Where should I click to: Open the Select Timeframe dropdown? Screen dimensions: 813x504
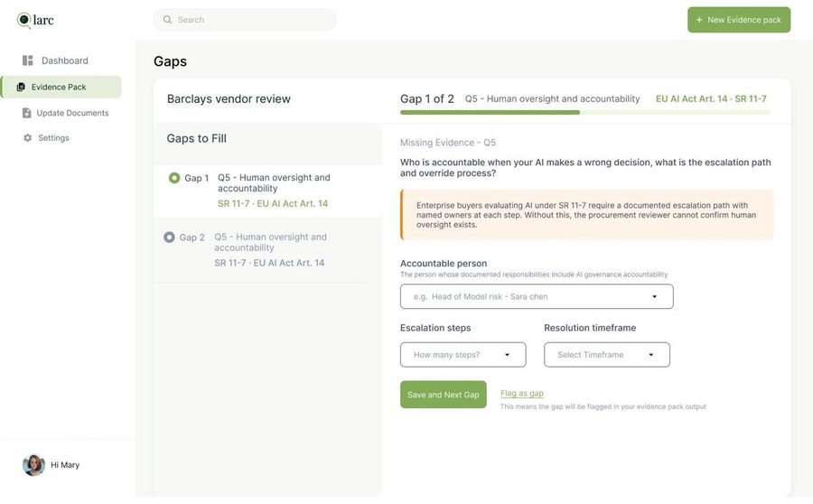coord(607,355)
